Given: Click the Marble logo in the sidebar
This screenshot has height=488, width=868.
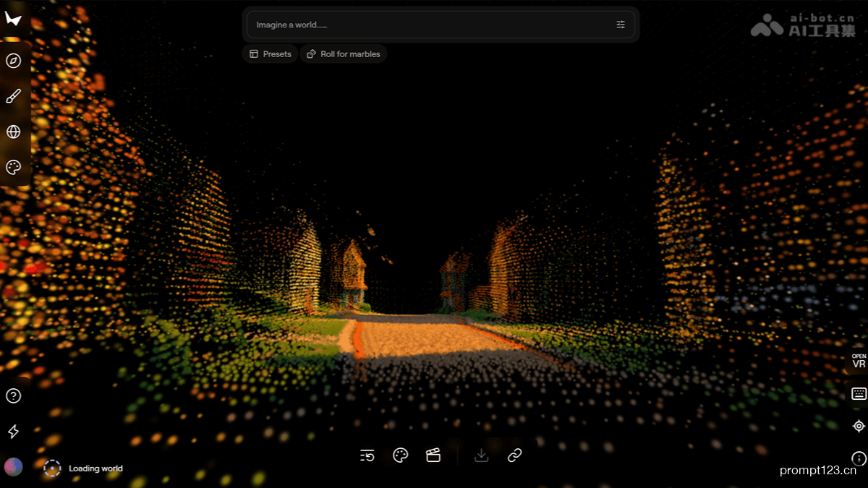Looking at the screenshot, I should pos(13,19).
